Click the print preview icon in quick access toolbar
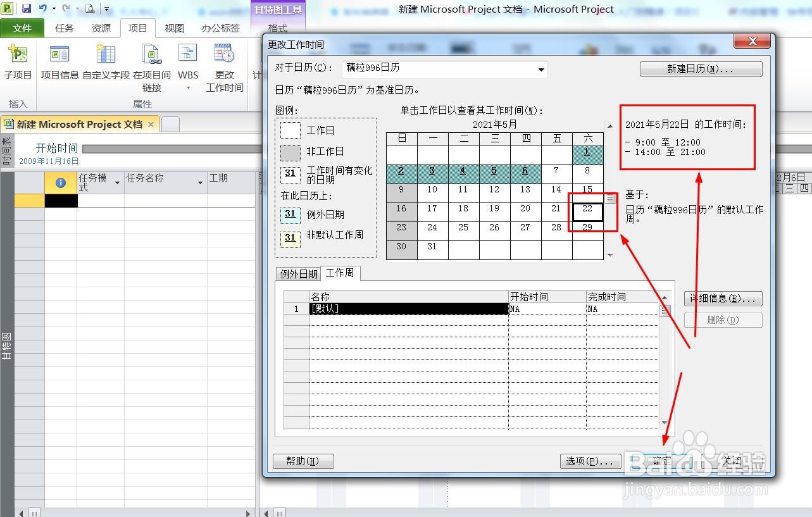The image size is (812, 517). 90,8
